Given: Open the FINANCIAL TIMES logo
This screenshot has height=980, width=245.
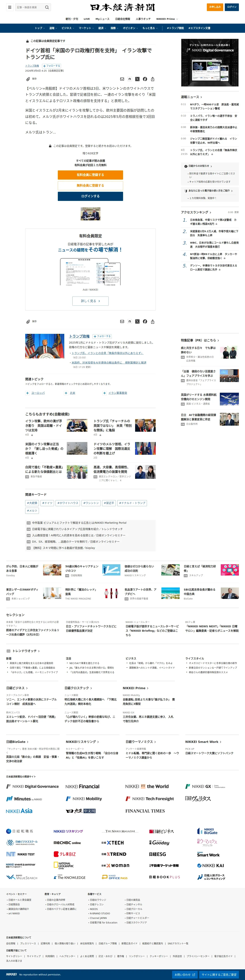Looking at the screenshot, I should (145, 811).
